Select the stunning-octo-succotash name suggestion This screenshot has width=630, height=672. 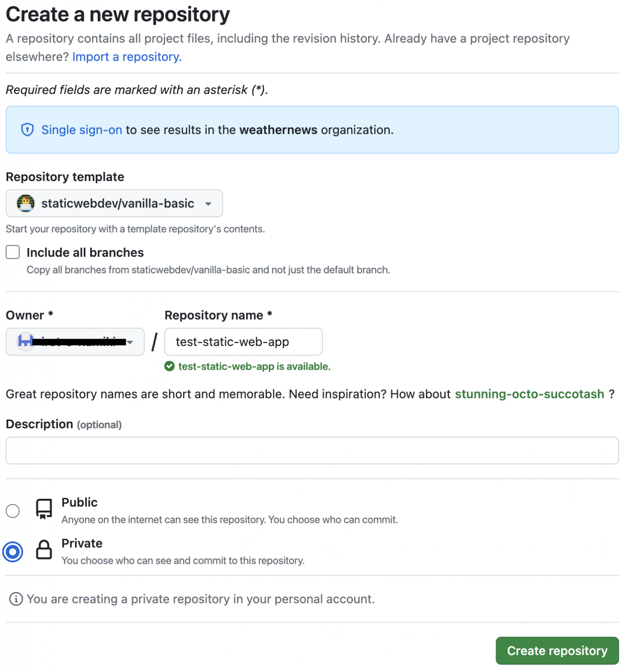[x=530, y=394]
